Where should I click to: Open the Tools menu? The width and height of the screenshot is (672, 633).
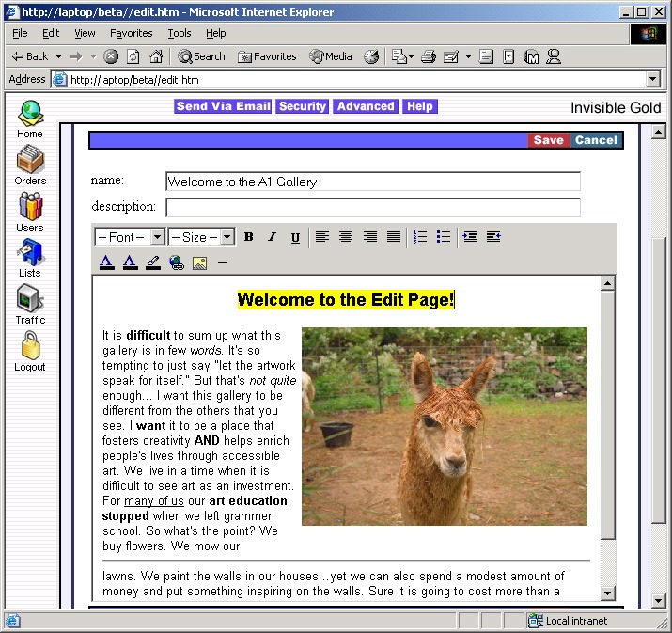pyautogui.click(x=180, y=33)
